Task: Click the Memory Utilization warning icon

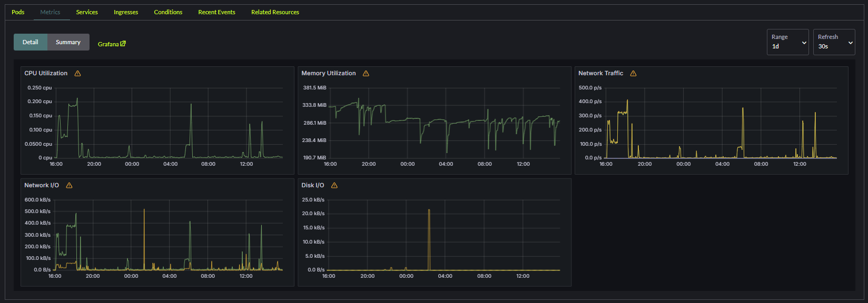Action: (366, 74)
